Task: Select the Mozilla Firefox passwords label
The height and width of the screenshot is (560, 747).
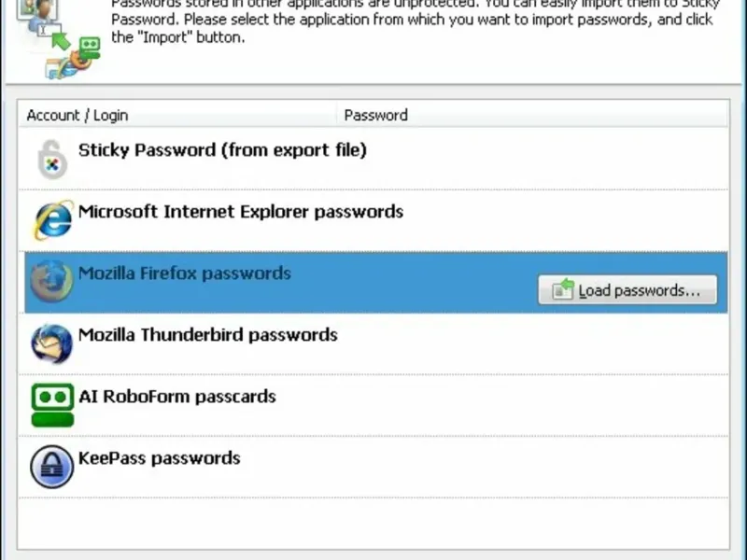Action: [185, 273]
